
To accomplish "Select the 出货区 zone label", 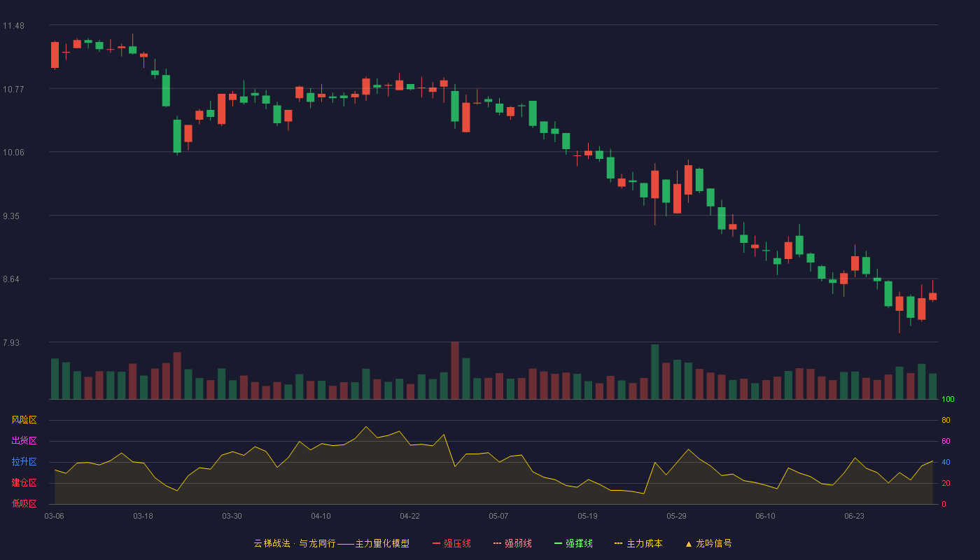I will tap(24, 441).
